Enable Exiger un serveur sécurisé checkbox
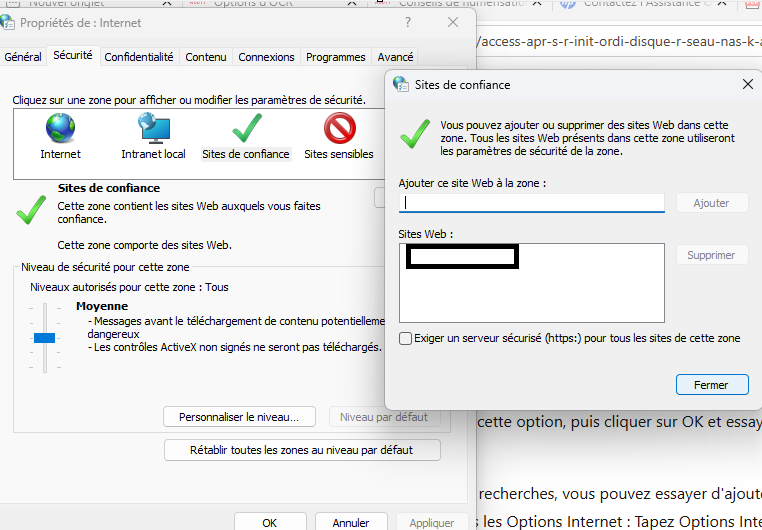The height and width of the screenshot is (530, 762). click(405, 338)
